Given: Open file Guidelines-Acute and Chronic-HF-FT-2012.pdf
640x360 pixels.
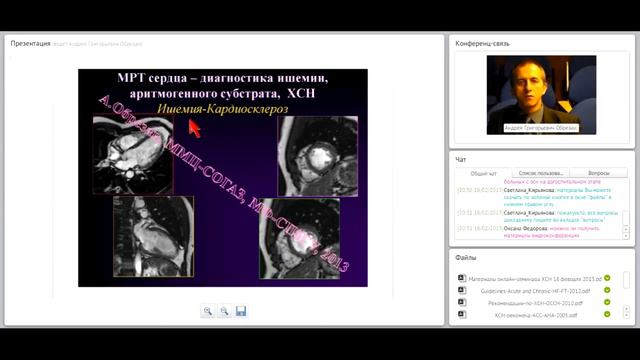Looking at the screenshot, I should 535,291.
